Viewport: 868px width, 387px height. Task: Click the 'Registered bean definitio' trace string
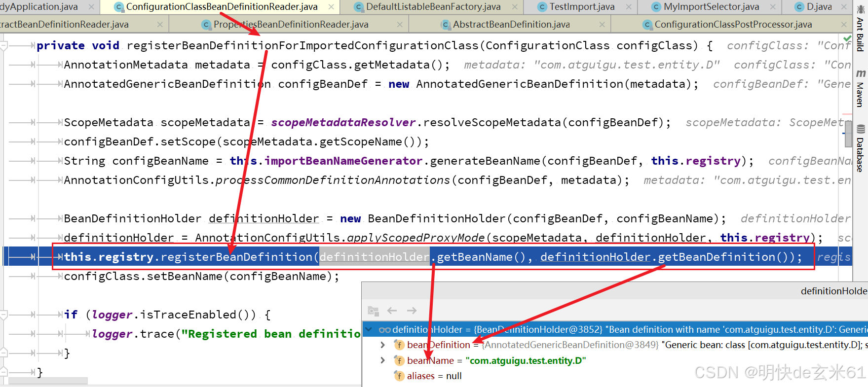[271, 334]
